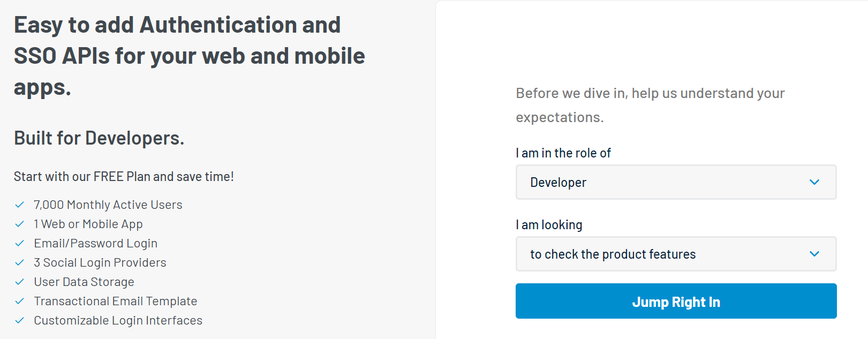Viewport: 868px width, 339px height.
Task: Click the checkmark beside 7,000 Monthly Active Users
Action: click(20, 205)
